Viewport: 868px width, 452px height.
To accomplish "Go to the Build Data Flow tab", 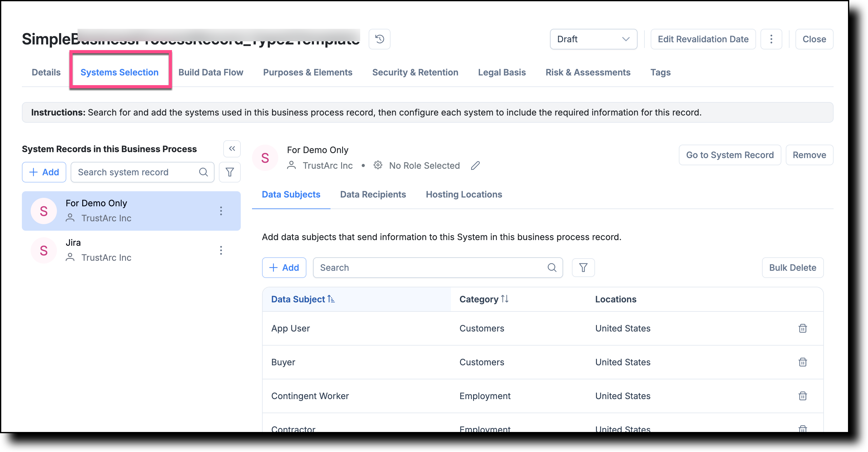I will coord(211,72).
